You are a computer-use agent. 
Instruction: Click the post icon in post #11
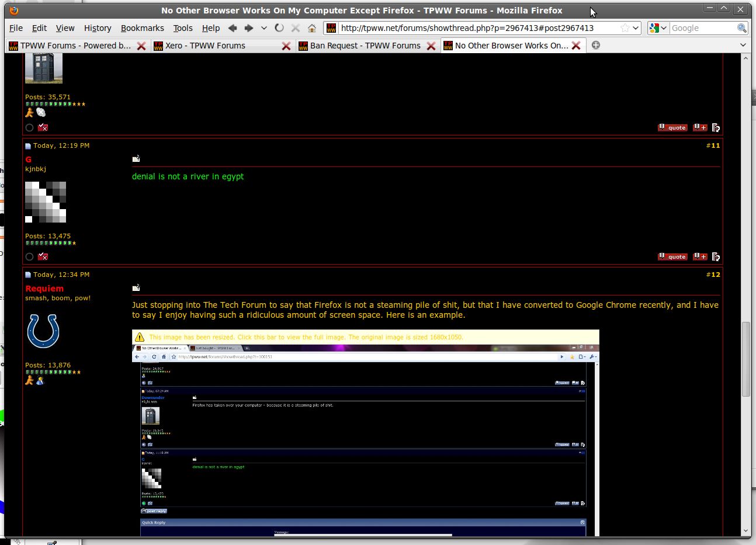(136, 158)
